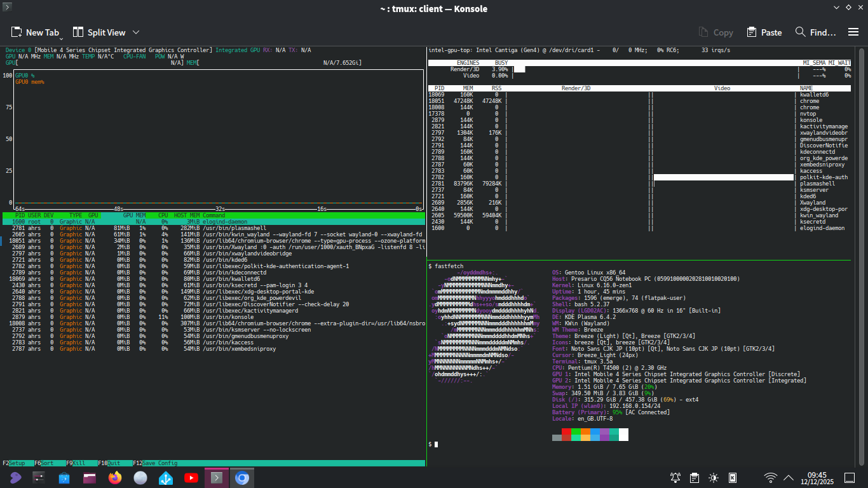Open the Konsole hamburger menu
This screenshot has width=868, height=488.
[853, 32]
